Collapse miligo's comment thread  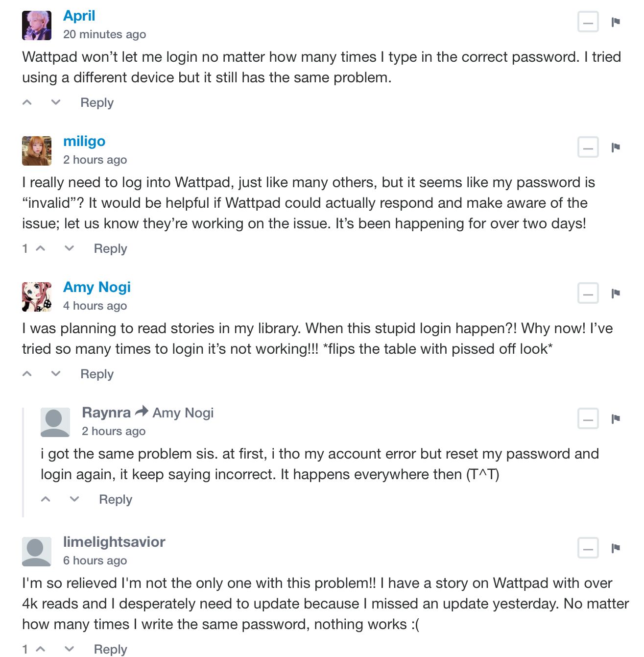tap(588, 147)
